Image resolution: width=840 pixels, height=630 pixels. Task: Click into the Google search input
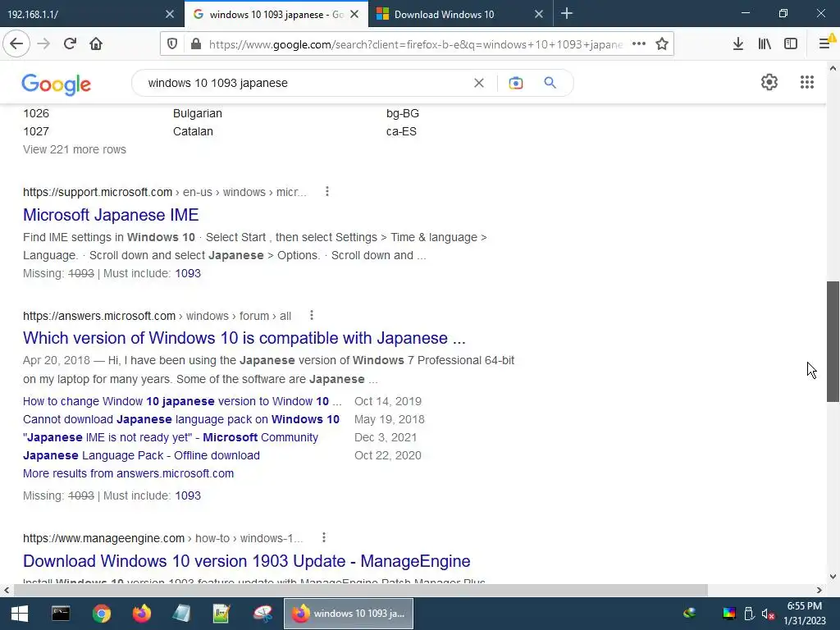305,83
